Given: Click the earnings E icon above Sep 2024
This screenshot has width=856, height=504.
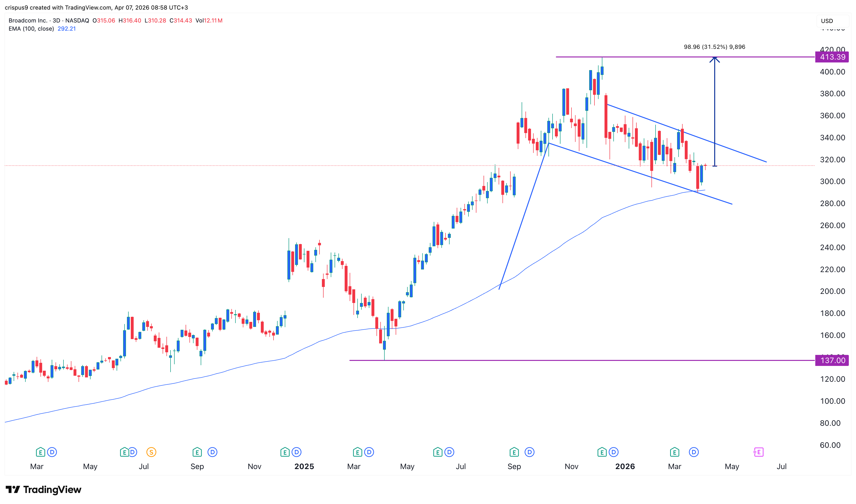Looking at the screenshot, I should click(x=197, y=452).
